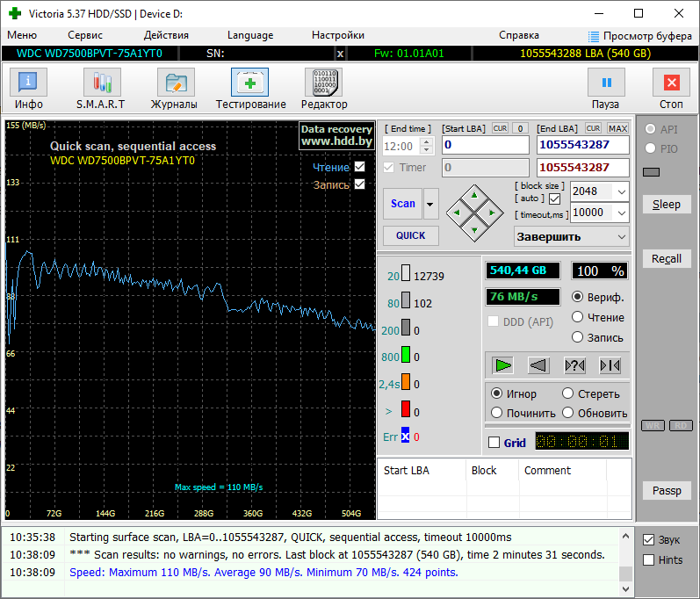Open the Сервис menu

(85, 35)
